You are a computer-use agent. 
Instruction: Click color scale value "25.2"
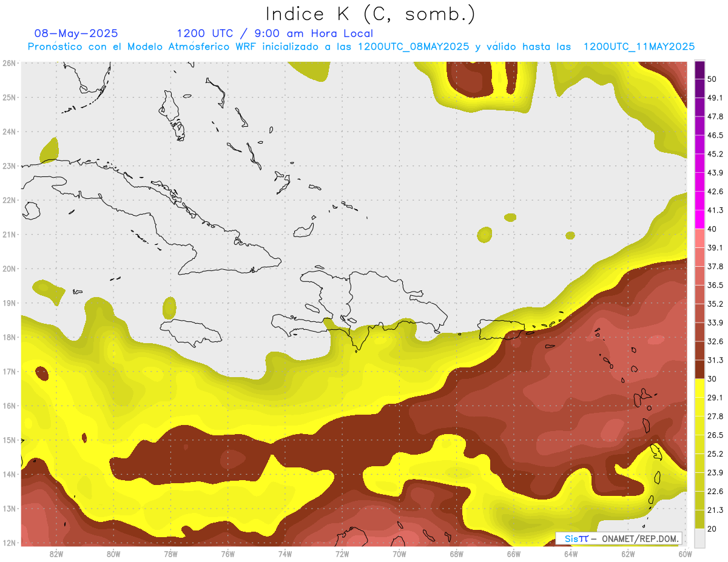(x=715, y=454)
